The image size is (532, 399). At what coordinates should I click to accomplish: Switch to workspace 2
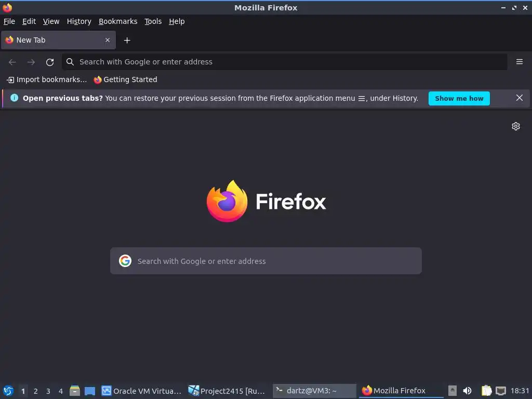pos(36,391)
